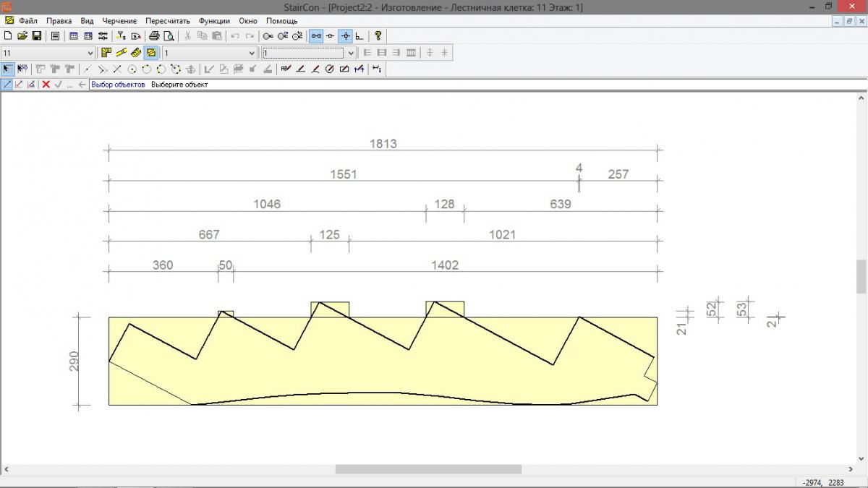The width and height of the screenshot is (868, 488).
Task: Toggle the highlighted linked-nodes button before crosshair
Action: pyautogui.click(x=316, y=36)
